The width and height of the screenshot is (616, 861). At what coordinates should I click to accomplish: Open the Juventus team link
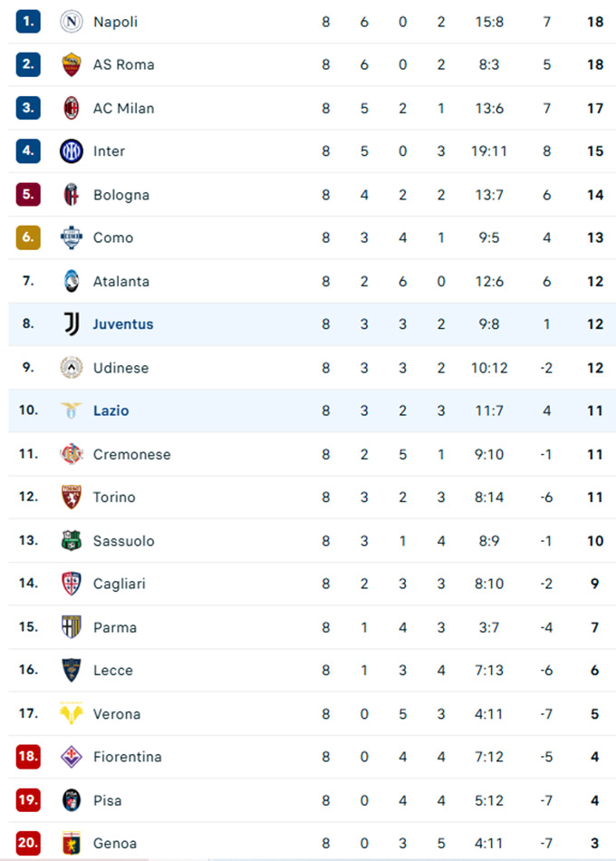(123, 324)
